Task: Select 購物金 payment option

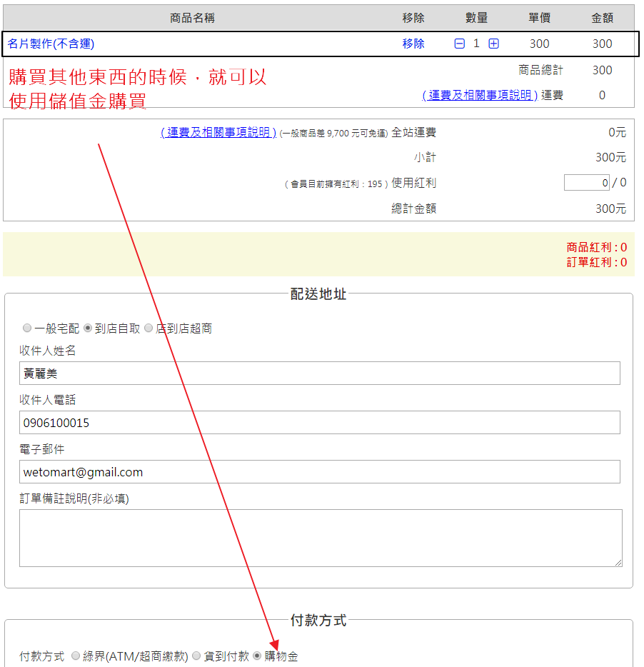Action: [257, 656]
